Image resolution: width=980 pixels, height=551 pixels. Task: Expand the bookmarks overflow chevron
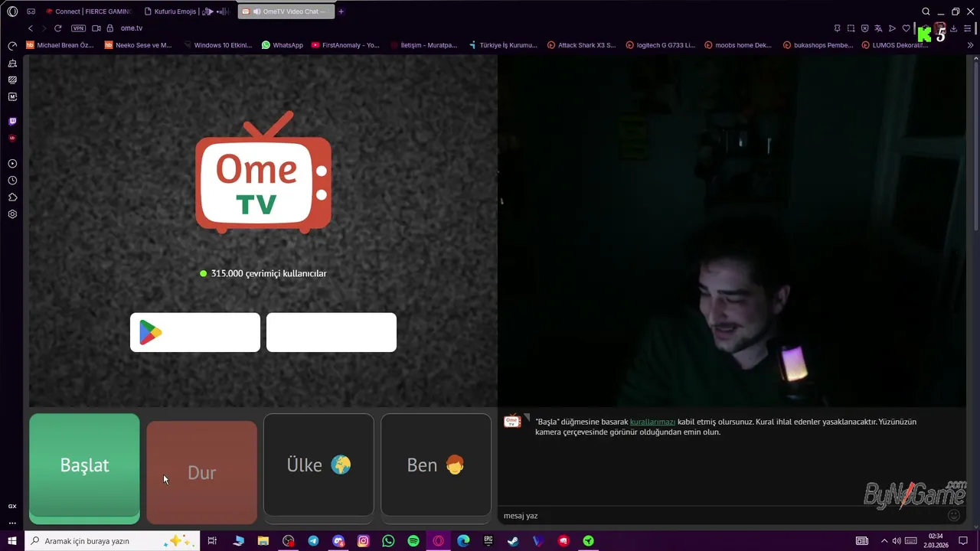(x=970, y=45)
